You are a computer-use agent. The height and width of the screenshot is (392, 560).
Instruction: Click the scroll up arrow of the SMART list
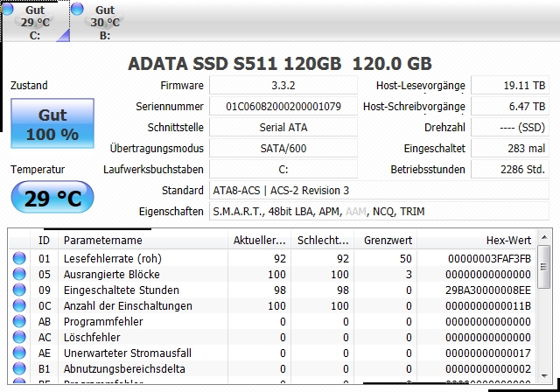pyautogui.click(x=544, y=237)
